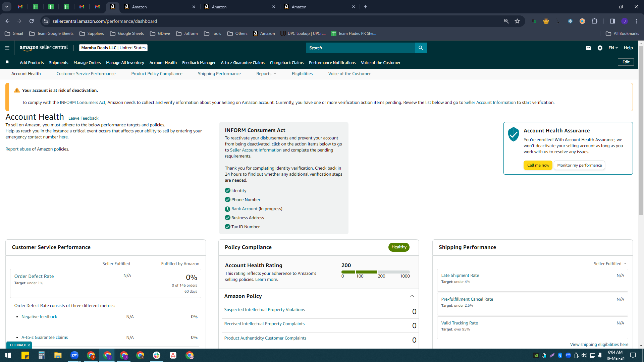This screenshot has height=362, width=644.
Task: Open the UPC Lookup bookmark
Action: (303, 34)
